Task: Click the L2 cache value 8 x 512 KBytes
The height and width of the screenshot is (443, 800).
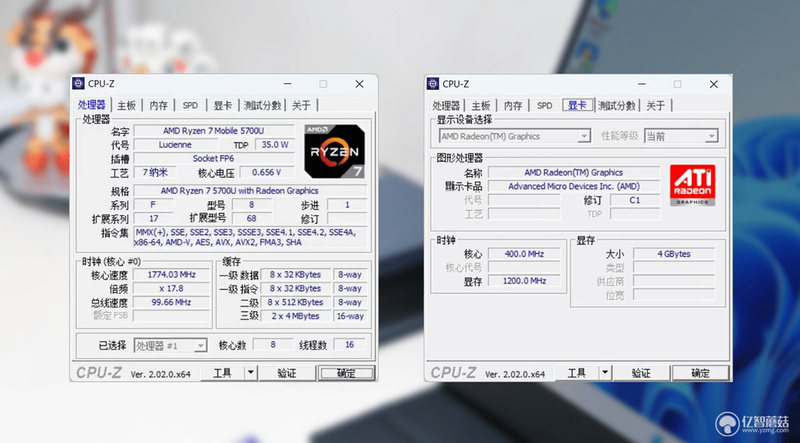Action: coord(295,302)
